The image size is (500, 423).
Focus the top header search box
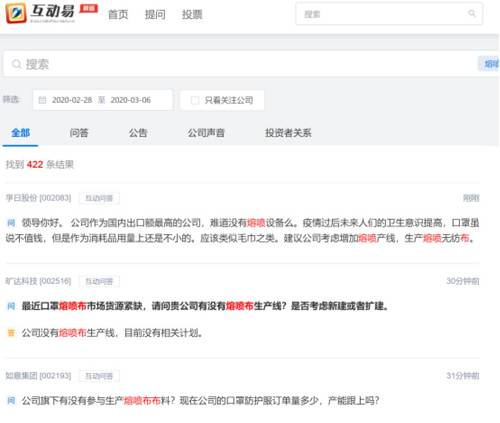coord(389,14)
